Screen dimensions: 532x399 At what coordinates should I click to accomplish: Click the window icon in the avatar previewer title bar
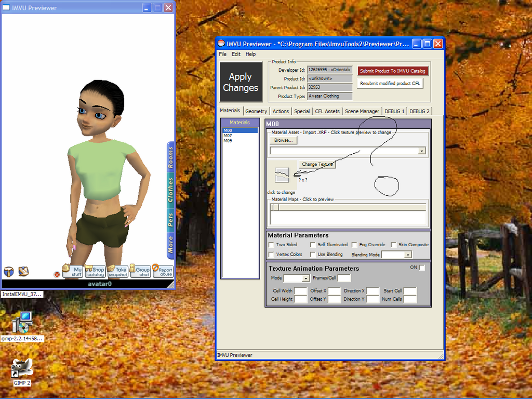[x=6, y=7]
